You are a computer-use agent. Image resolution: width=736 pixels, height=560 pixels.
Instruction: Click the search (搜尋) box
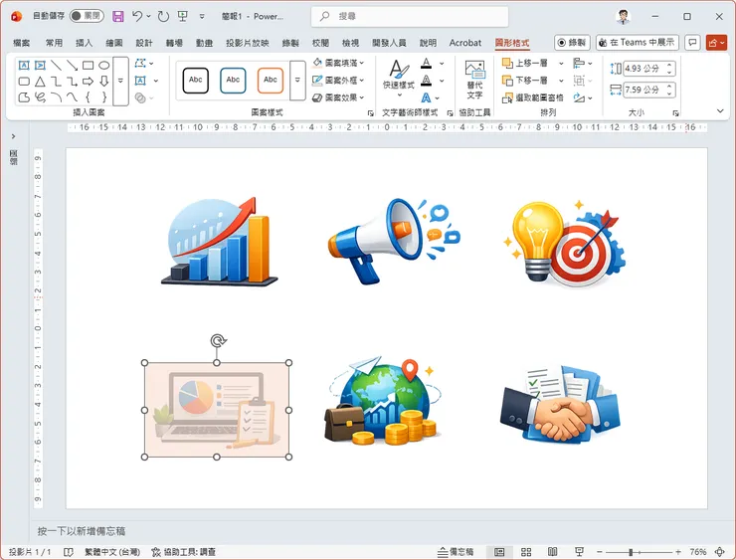[410, 17]
